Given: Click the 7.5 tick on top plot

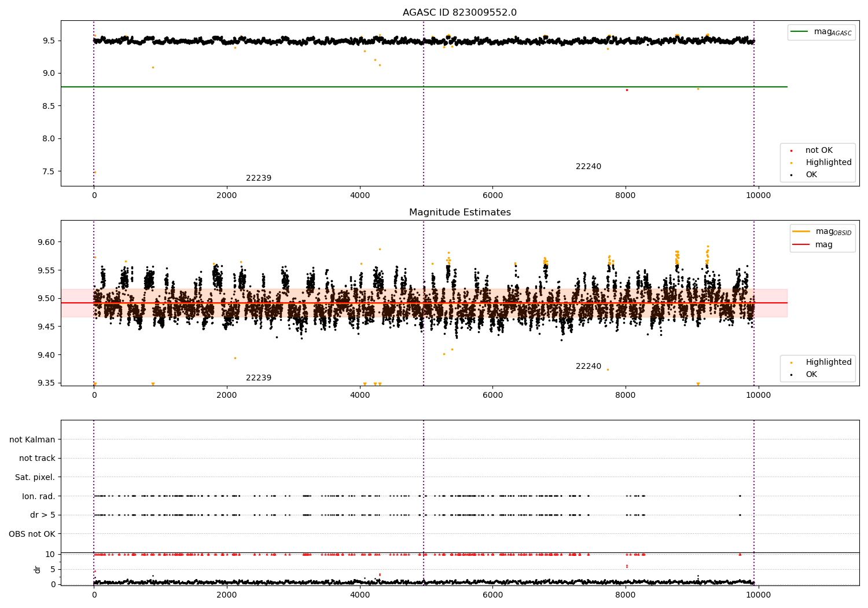Looking at the screenshot, I should 49,171.
